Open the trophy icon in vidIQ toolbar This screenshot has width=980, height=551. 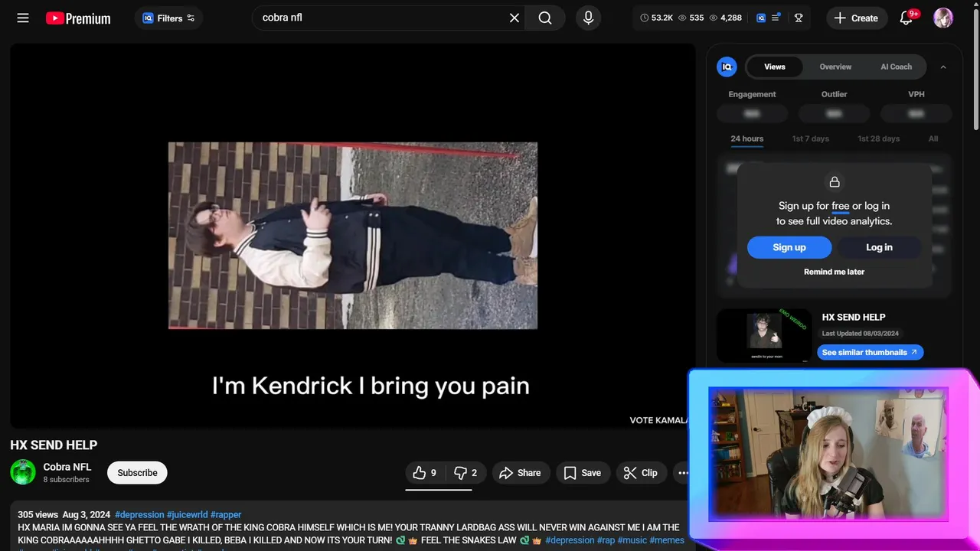(x=799, y=18)
